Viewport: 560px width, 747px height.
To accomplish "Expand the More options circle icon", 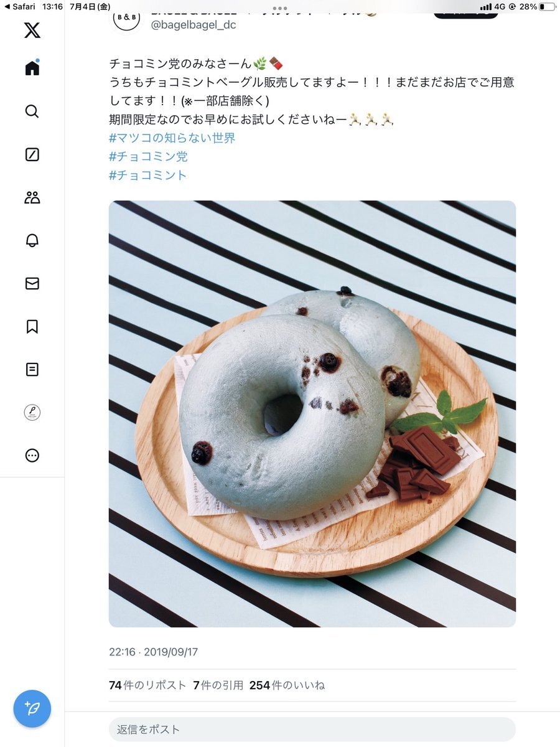I will pos(32,455).
